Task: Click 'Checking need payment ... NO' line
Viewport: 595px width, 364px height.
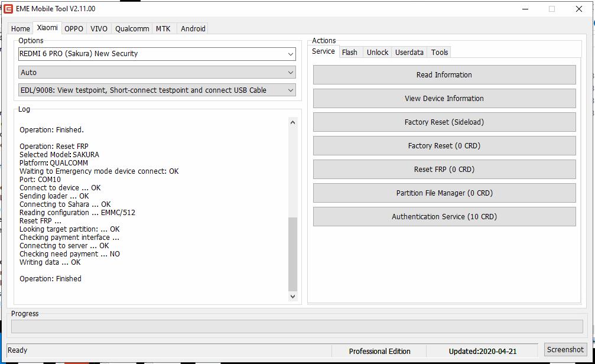Action: [x=70, y=254]
